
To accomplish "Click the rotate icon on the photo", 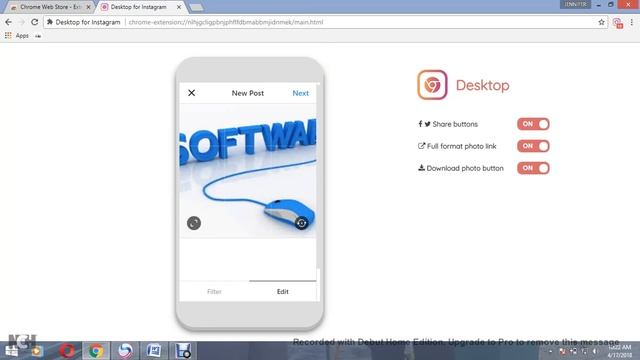I will pos(302,223).
